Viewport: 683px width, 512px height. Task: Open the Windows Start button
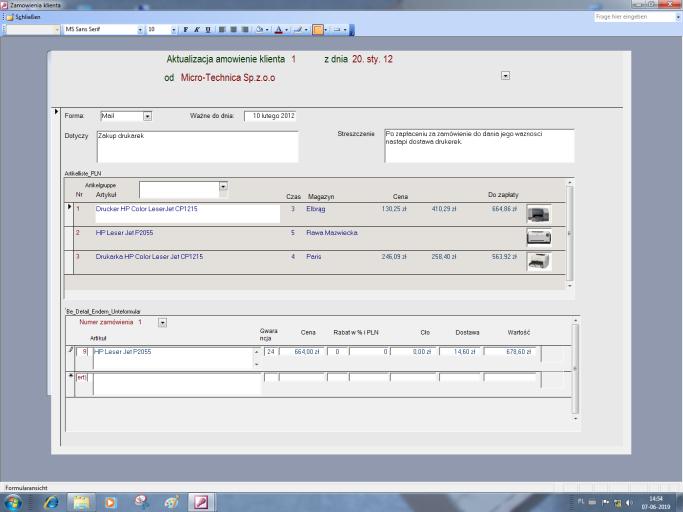point(13,502)
